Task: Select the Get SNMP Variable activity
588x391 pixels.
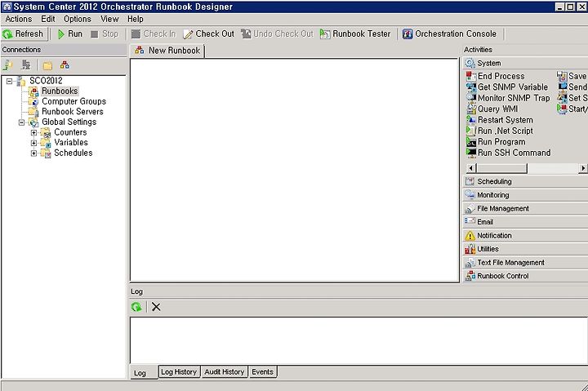Action: click(507, 87)
